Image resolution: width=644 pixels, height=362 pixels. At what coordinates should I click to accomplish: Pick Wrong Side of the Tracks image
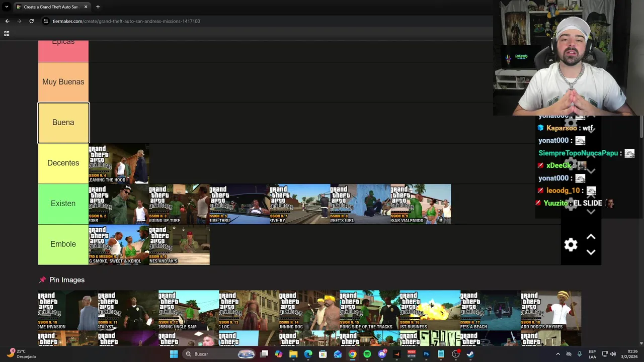[370, 310]
